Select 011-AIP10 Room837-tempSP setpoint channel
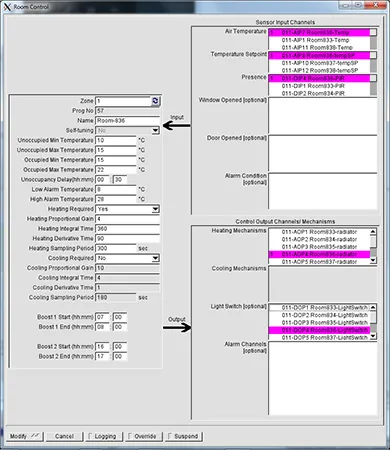Screen dimensions: 390x450 (x=319, y=63)
